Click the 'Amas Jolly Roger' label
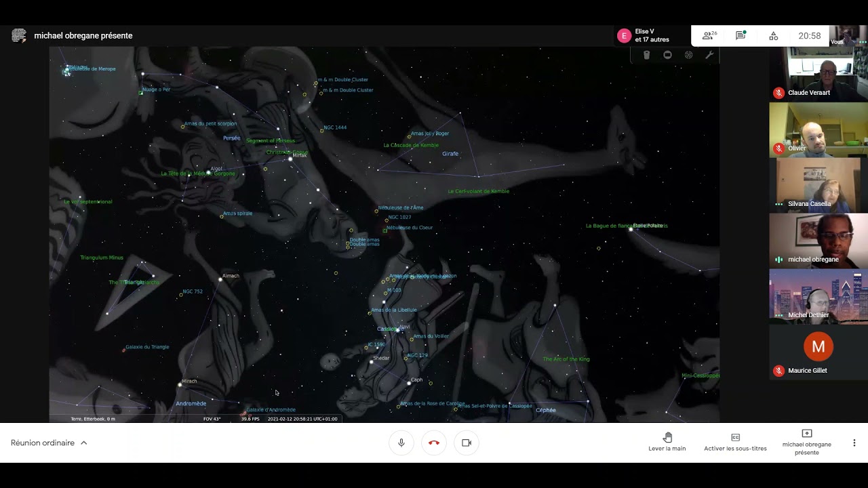Screen dimensions: 868x488 click(430, 134)
